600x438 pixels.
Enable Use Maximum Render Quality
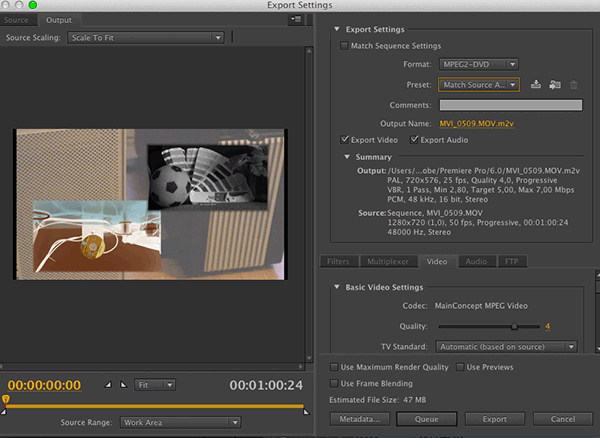(334, 367)
